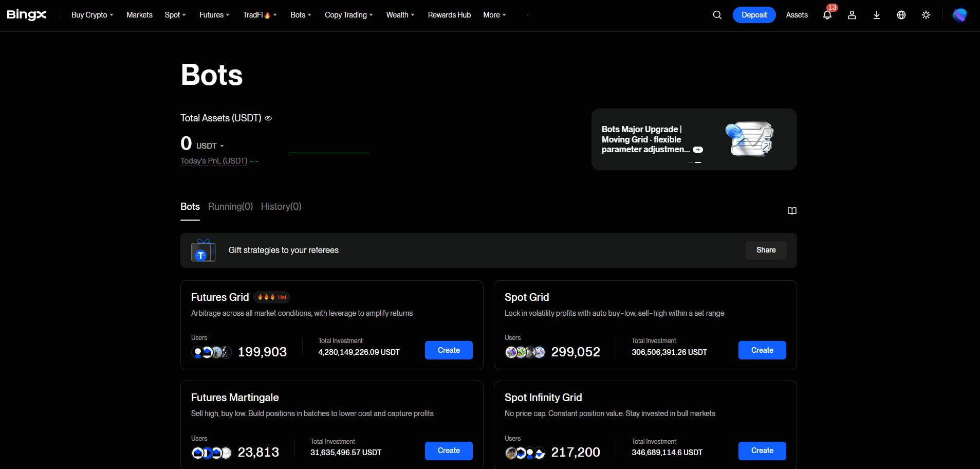Click the 199,903 users count
980x469 pixels.
pos(262,352)
